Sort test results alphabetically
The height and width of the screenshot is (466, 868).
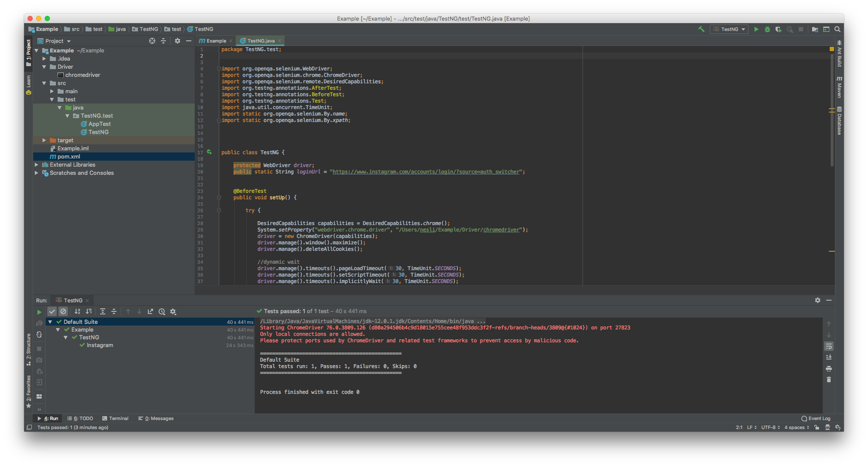(77, 311)
